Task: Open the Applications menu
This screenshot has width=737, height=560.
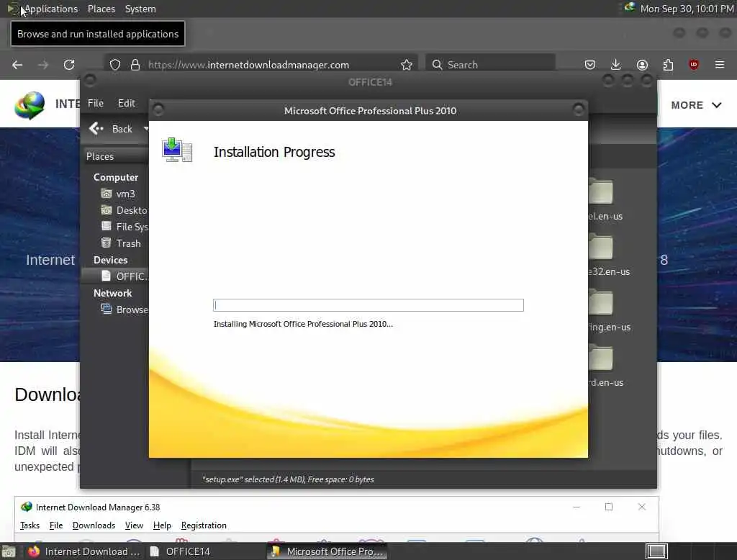Action: 51,9
